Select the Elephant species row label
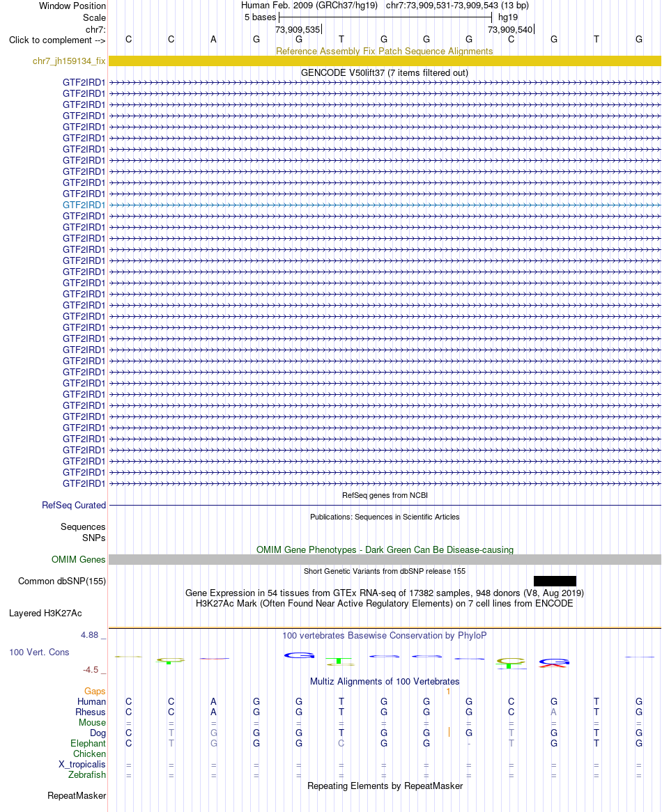The height and width of the screenshot is (812, 662). 88,744
